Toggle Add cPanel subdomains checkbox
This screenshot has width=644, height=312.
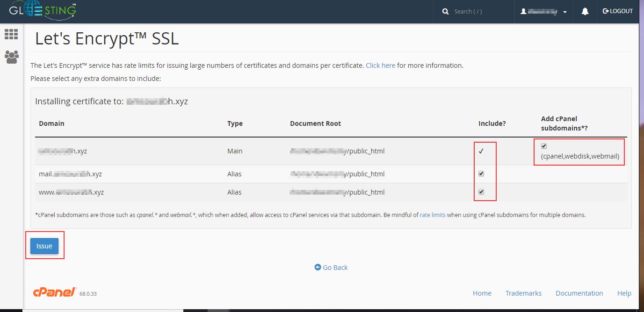544,146
